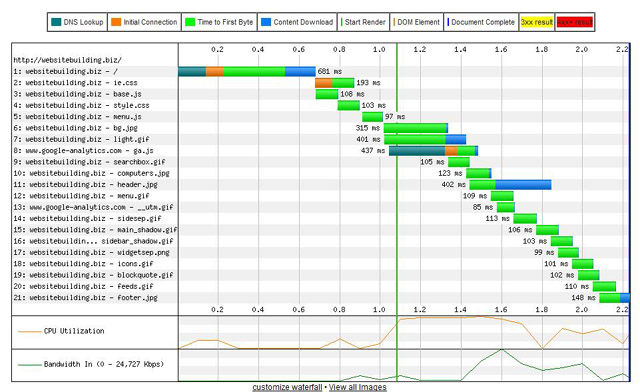Image resolution: width=640 pixels, height=392 pixels.
Task: Select request 8: www.google-analytics.com - ga.js
Action: pyautogui.click(x=83, y=151)
